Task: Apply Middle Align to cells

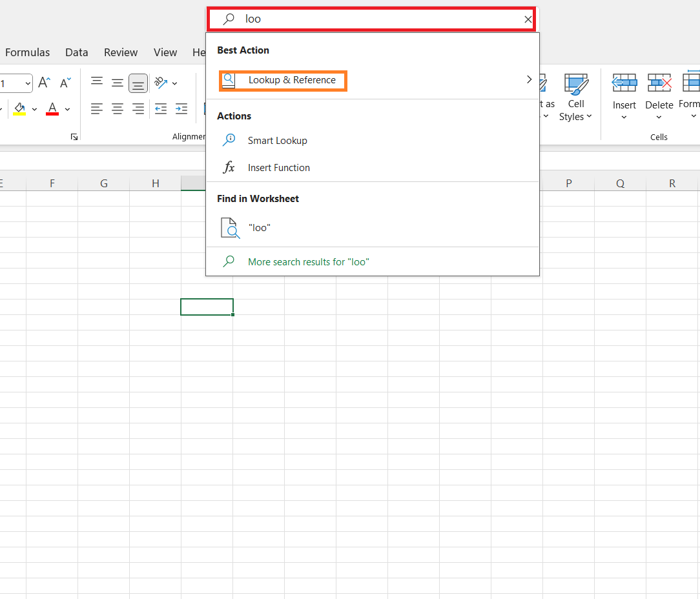Action: point(118,83)
